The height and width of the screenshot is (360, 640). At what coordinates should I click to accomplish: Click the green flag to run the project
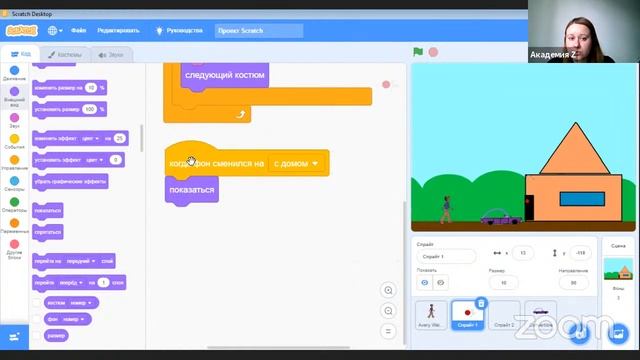(418, 52)
